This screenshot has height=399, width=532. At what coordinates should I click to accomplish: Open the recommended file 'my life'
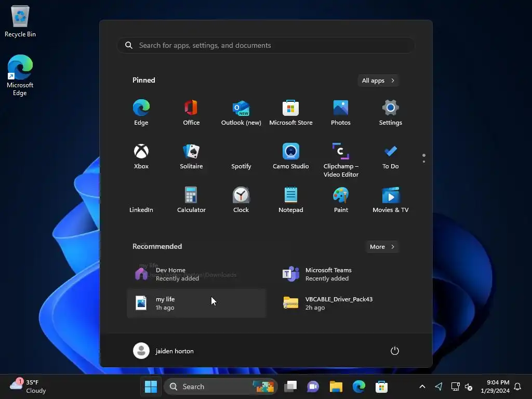(x=196, y=303)
